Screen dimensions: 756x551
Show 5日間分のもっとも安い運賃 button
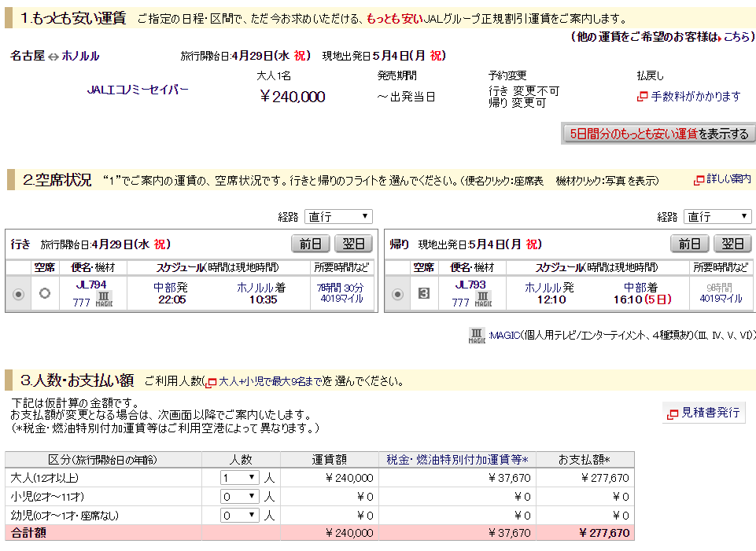(658, 134)
